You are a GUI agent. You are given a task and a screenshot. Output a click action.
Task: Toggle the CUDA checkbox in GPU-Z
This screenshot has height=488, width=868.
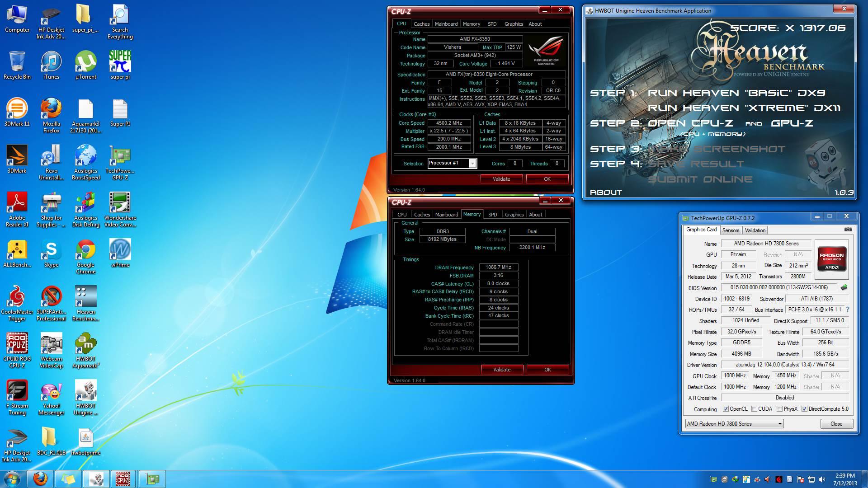(x=754, y=409)
